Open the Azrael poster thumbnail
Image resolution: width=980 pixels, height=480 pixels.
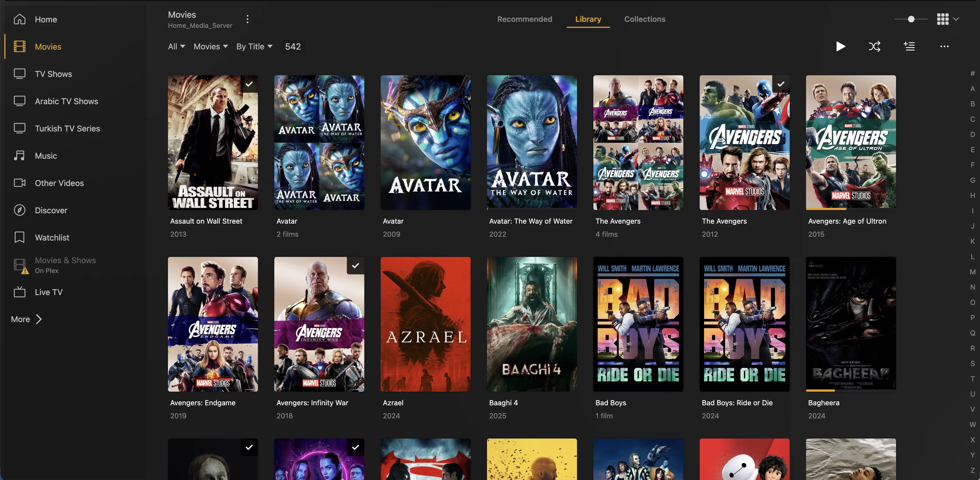click(425, 324)
